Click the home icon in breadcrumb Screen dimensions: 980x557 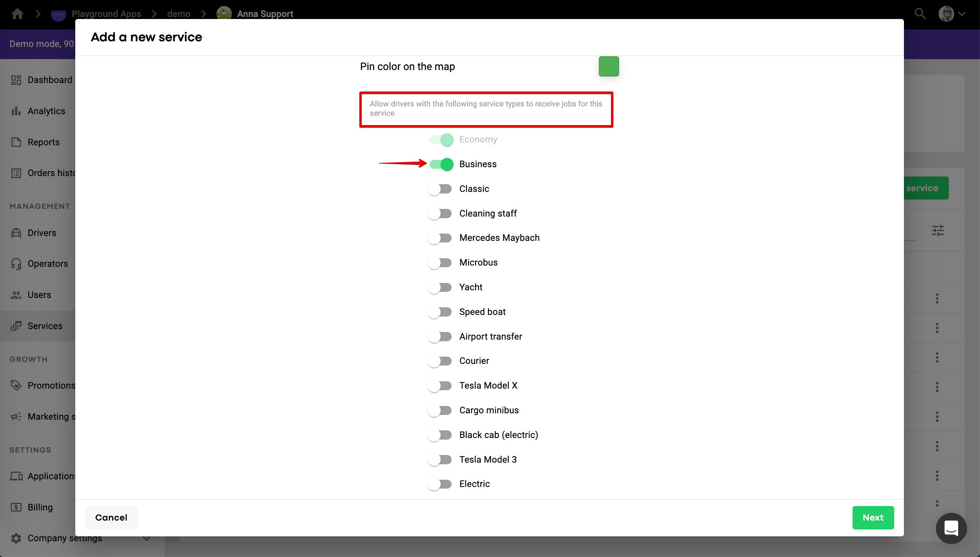(x=17, y=14)
